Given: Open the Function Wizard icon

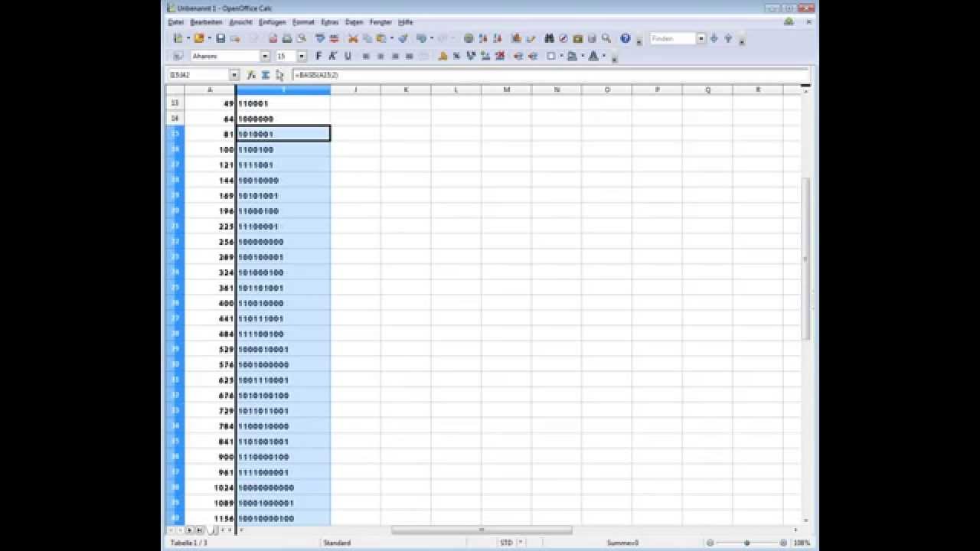Looking at the screenshot, I should [250, 75].
